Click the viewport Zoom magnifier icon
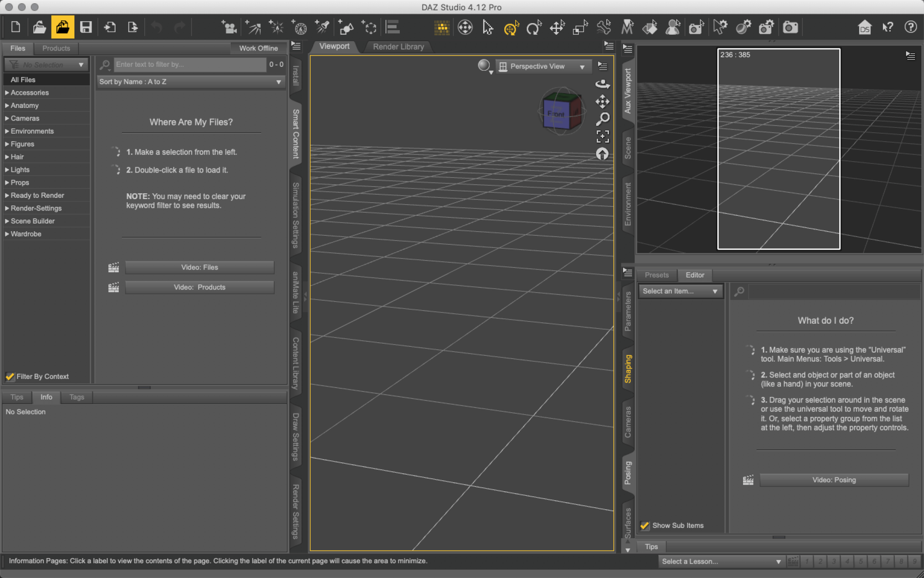This screenshot has height=578, width=924. point(602,119)
